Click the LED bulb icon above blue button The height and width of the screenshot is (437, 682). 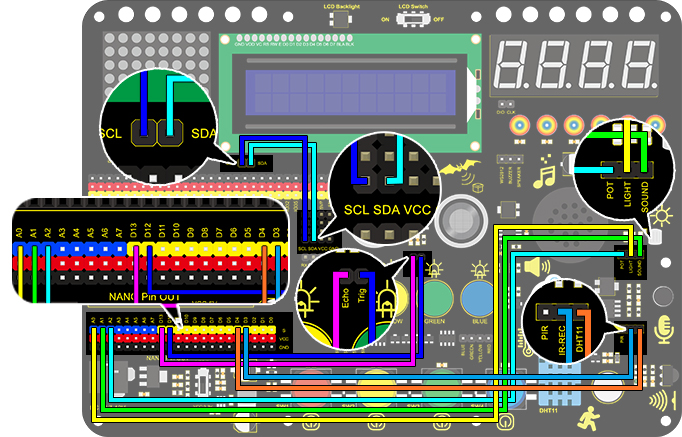point(479,270)
